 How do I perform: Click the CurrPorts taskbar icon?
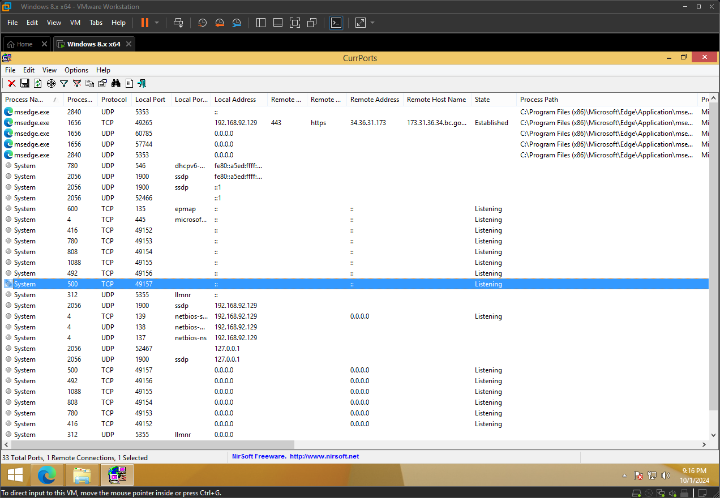117,475
